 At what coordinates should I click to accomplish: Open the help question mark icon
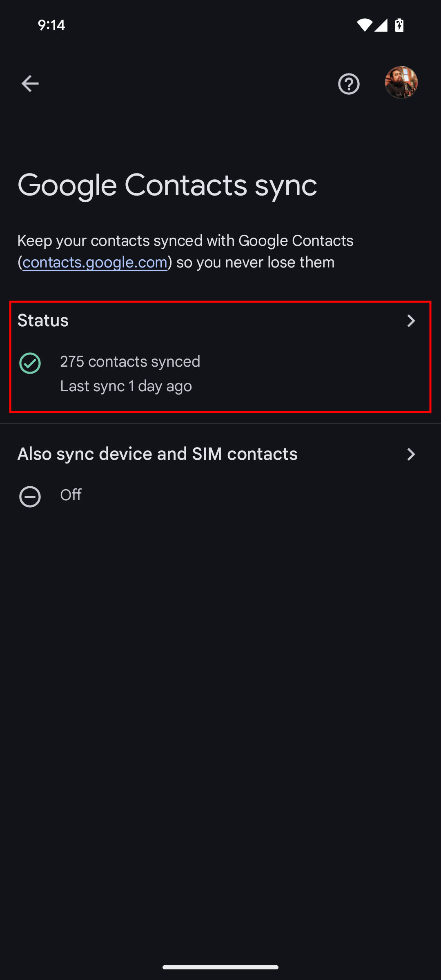(x=349, y=83)
